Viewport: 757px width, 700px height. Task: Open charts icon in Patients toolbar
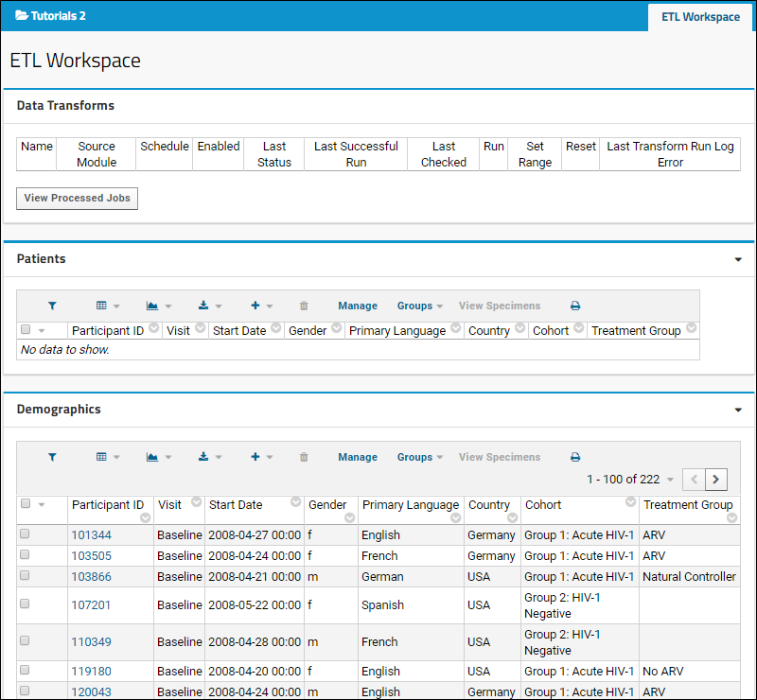coord(152,306)
